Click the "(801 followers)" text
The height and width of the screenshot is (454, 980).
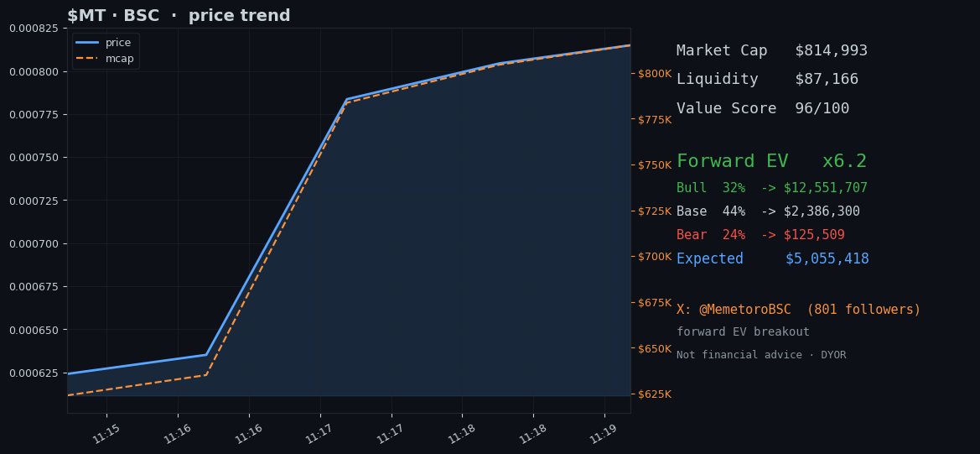(x=863, y=310)
